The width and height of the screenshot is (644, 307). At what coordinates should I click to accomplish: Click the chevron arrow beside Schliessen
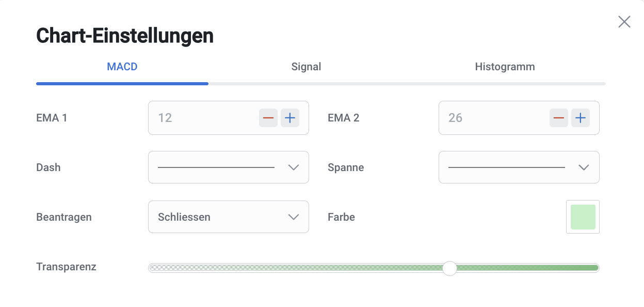[294, 217]
